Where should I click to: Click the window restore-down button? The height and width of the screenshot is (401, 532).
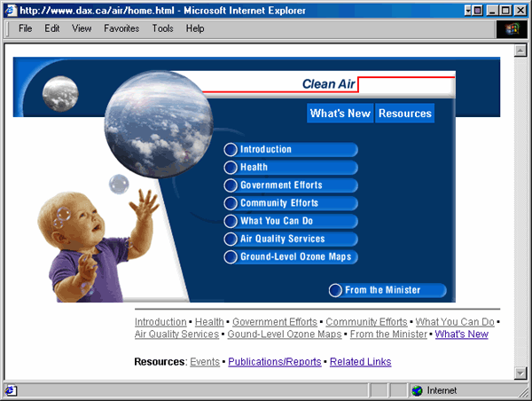tap(506, 11)
